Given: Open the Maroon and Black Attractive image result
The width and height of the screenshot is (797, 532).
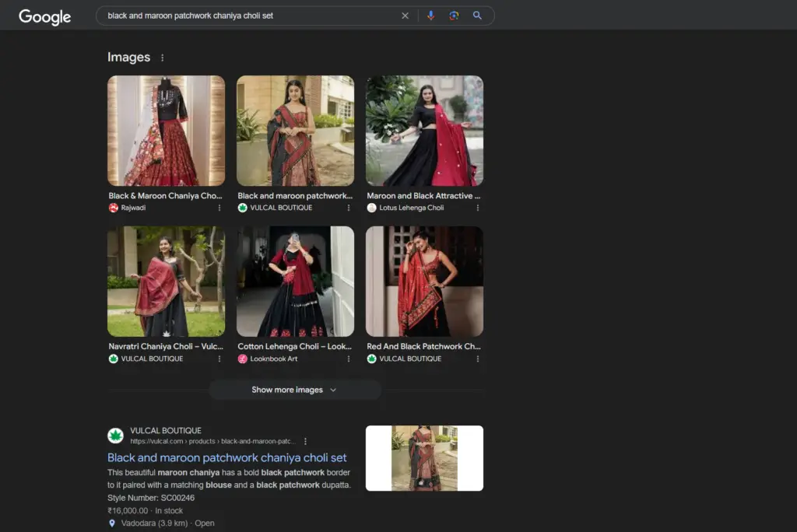Looking at the screenshot, I should point(424,131).
